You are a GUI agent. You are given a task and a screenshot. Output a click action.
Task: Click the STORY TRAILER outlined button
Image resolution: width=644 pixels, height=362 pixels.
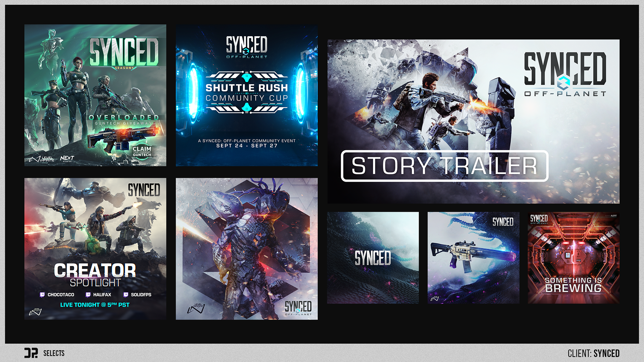[x=444, y=166]
